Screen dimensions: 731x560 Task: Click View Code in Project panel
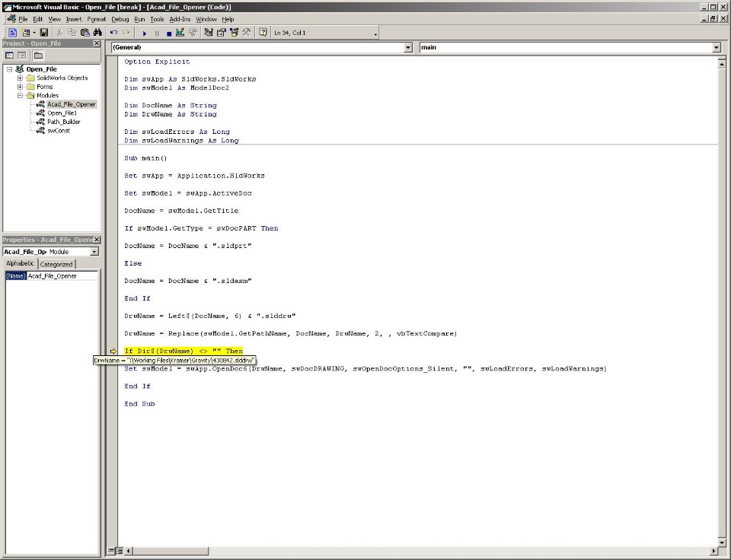(9, 56)
